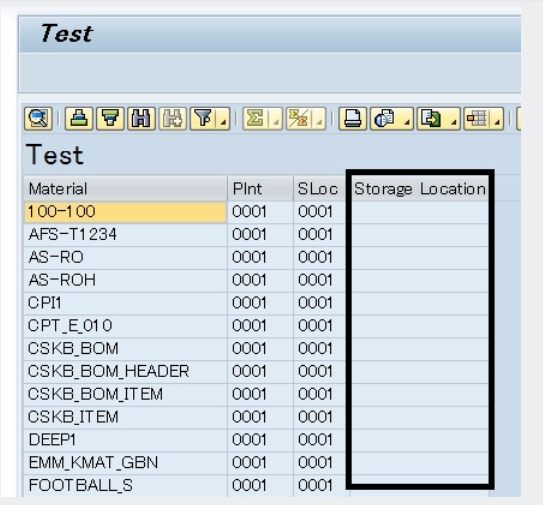
Task: Expand the Total options arrow
Action: pos(276,119)
